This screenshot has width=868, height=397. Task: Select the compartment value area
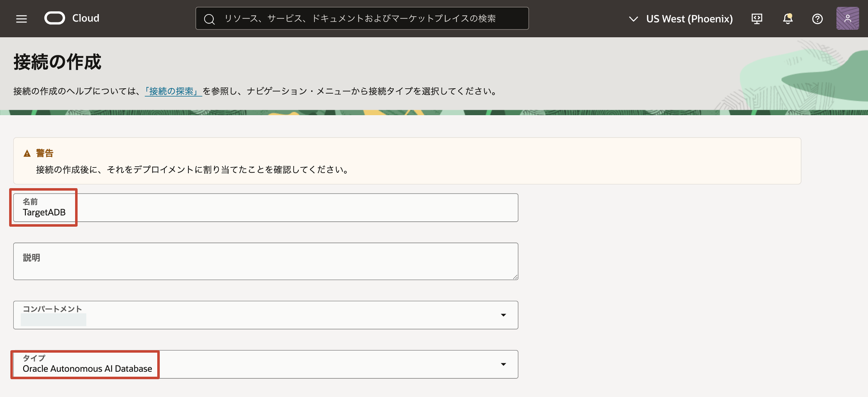(54, 319)
